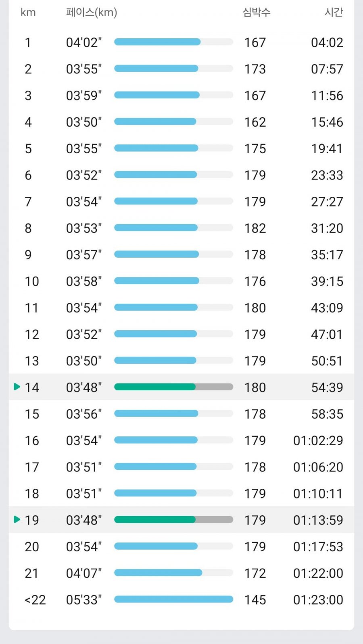363x644 pixels.
Task: Click the elapsed time 01:22:00 at km 21
Action: point(318,573)
